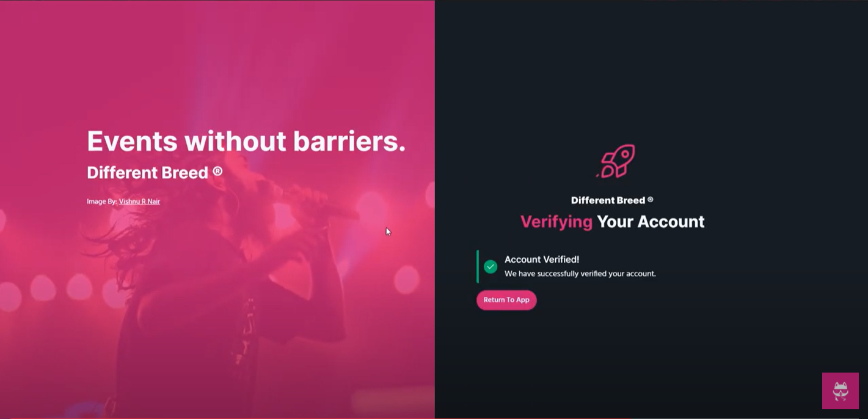Open the Vishnu R Nair image credit link
Screen dimensions: 868x419
coord(139,202)
